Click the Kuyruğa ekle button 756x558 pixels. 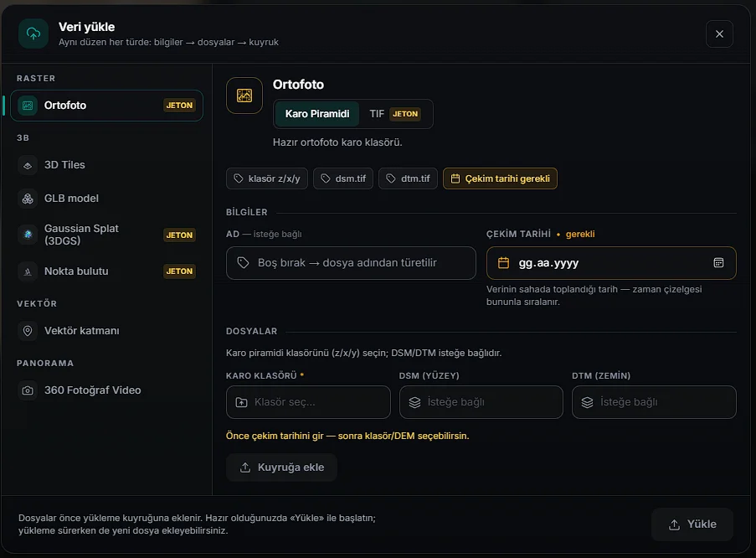point(281,468)
